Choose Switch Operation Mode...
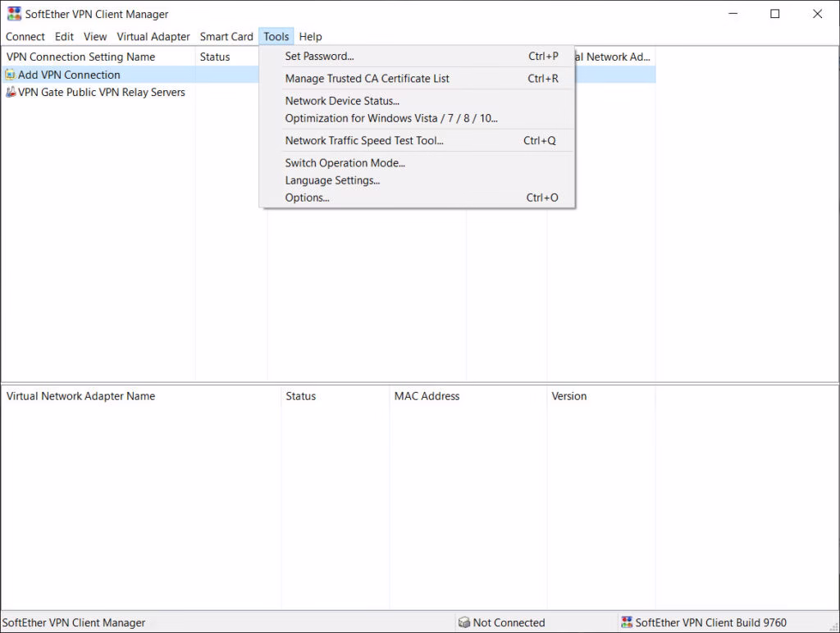This screenshot has width=840, height=633. coord(417,163)
